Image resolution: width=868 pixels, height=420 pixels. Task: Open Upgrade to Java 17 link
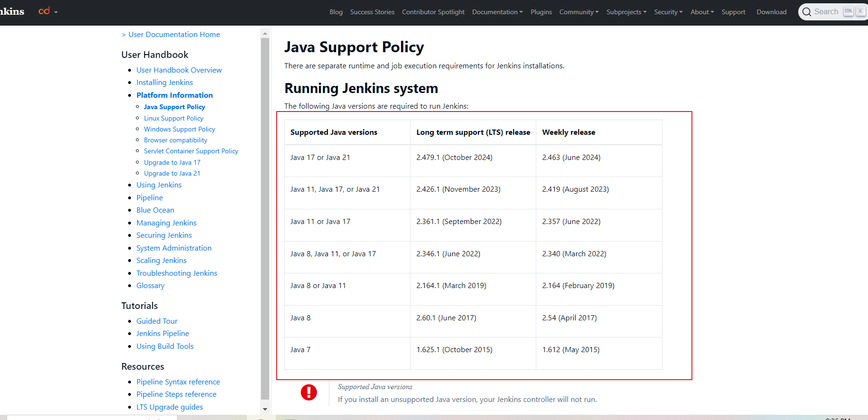click(172, 162)
